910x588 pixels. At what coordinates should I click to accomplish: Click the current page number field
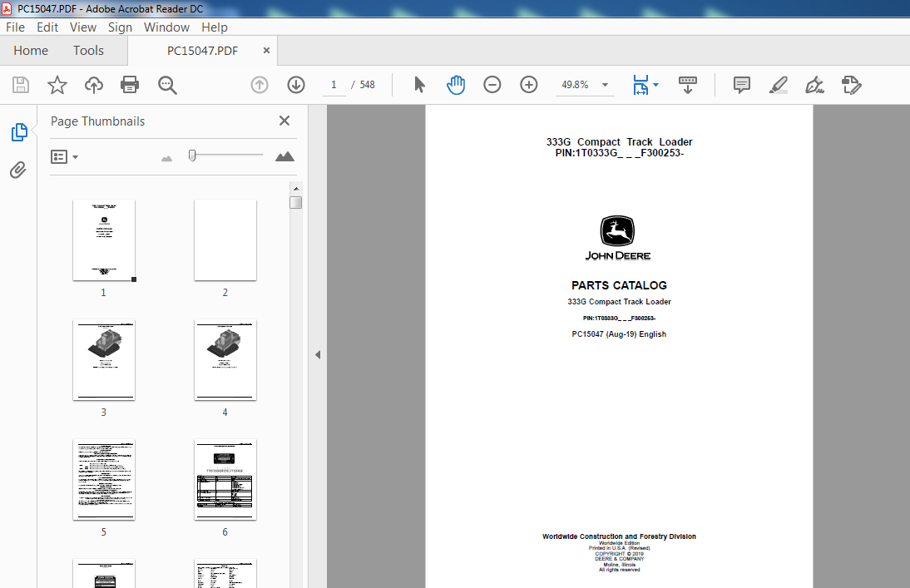(x=334, y=85)
